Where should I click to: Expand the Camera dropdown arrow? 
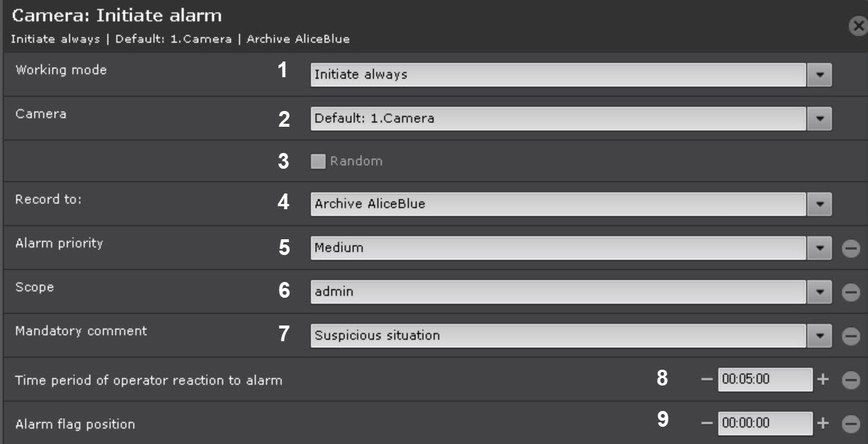819,118
